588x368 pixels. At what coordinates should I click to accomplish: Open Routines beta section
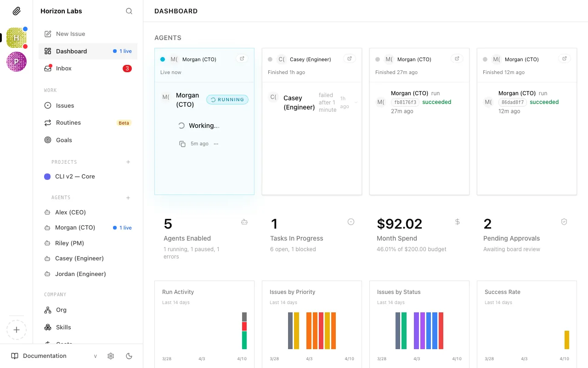pyautogui.click(x=88, y=123)
